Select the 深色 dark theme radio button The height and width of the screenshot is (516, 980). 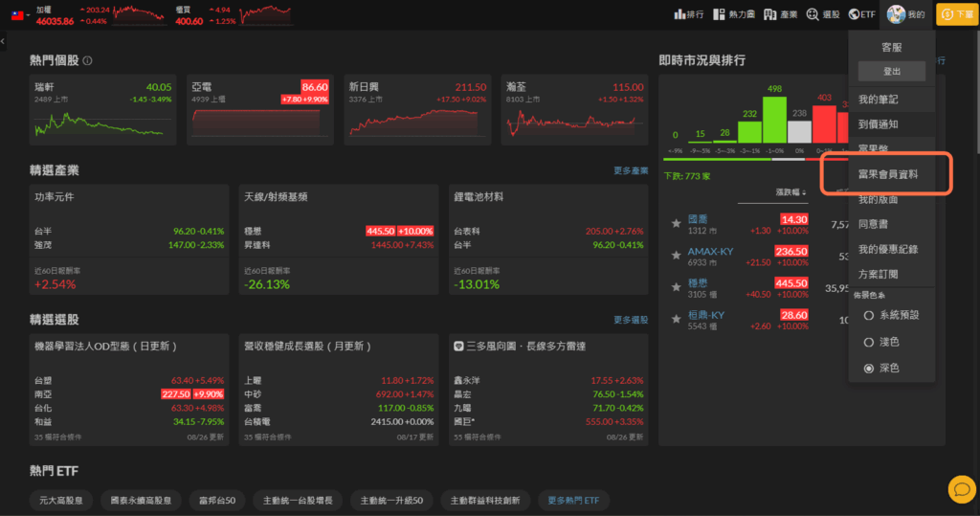pos(868,369)
